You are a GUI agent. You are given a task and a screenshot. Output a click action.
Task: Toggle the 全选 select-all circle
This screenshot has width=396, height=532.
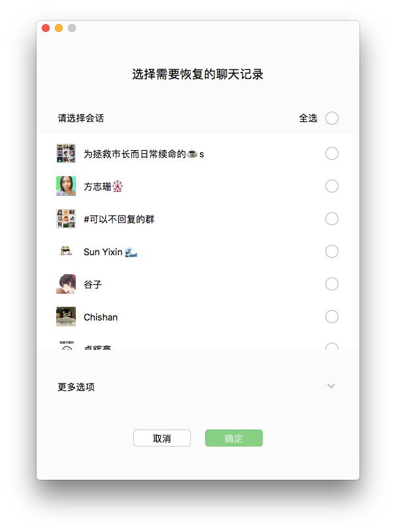pos(332,118)
